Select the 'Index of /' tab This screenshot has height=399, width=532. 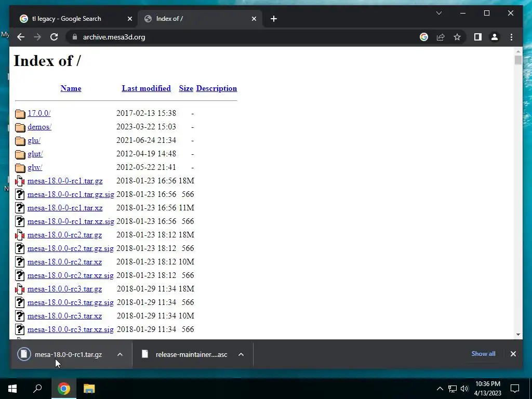(x=200, y=19)
